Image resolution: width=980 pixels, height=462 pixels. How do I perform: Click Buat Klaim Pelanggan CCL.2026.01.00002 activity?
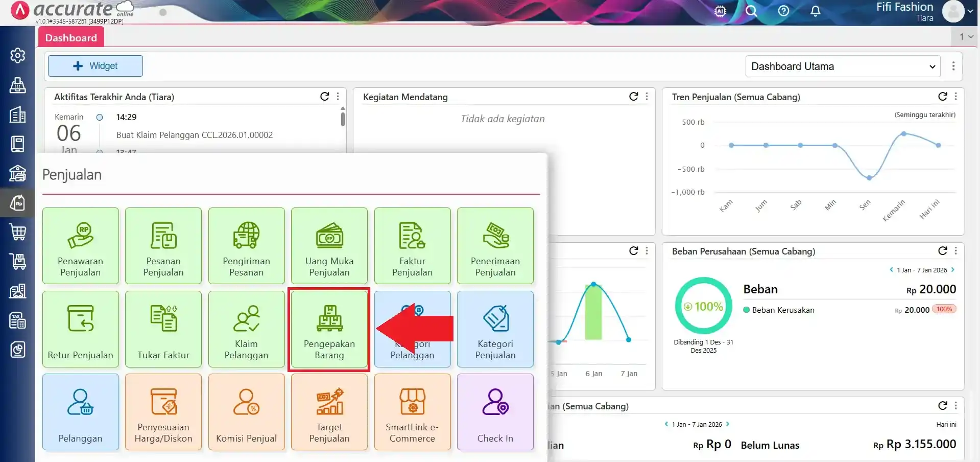[x=195, y=135]
